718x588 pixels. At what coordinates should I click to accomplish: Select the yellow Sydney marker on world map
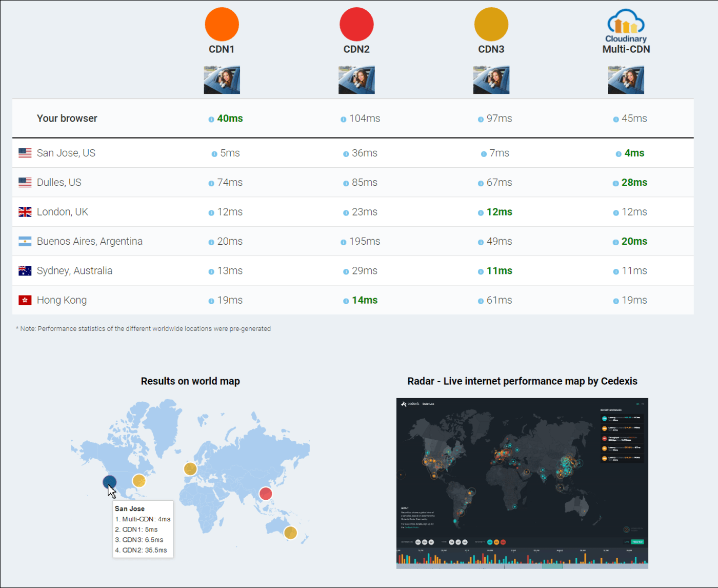point(290,533)
